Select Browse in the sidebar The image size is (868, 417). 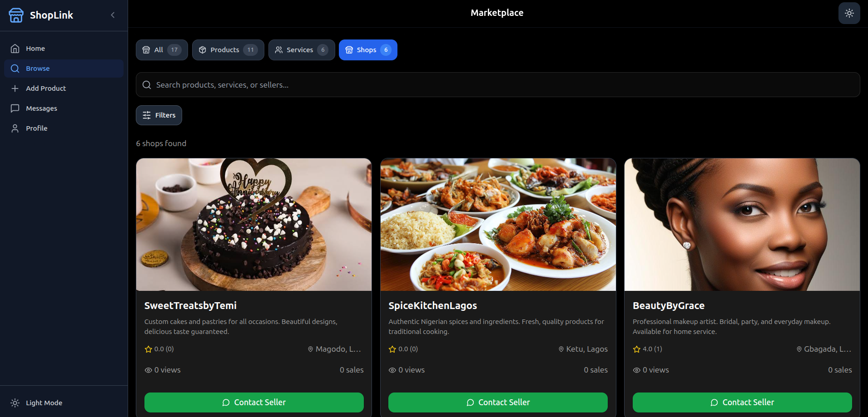64,69
